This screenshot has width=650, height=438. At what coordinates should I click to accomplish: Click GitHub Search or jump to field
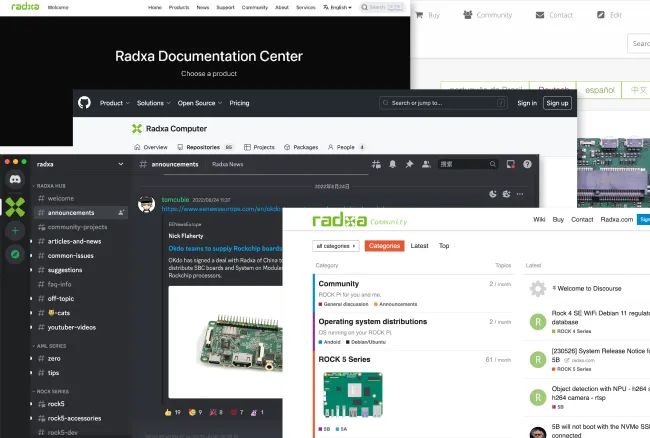click(x=443, y=103)
